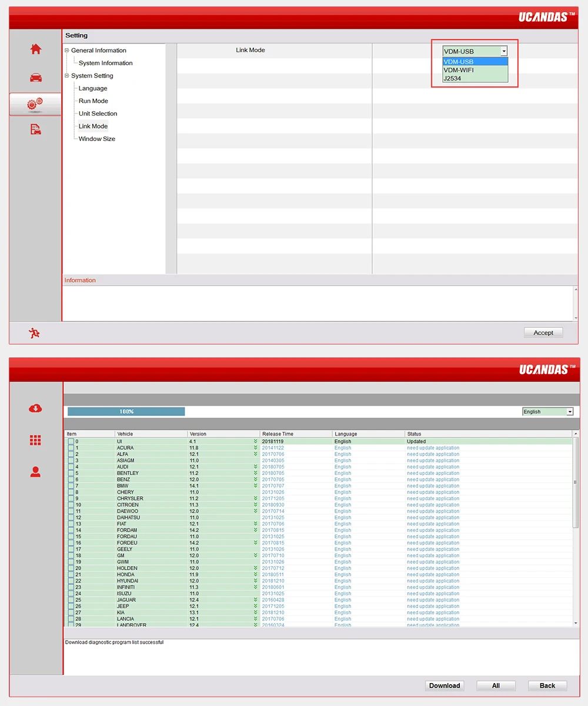Click version chevron in the AUDI row
This screenshot has height=706, width=588.
(x=256, y=467)
